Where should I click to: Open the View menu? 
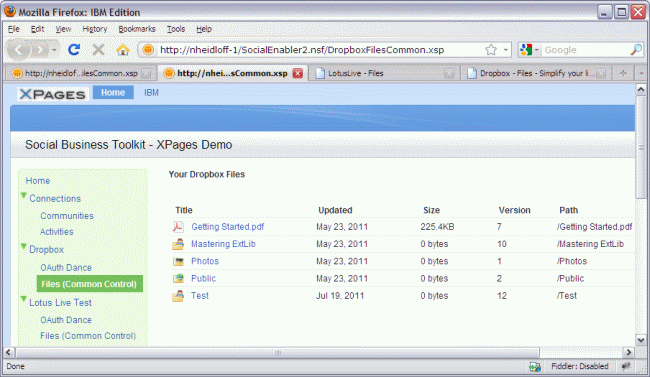tap(63, 29)
